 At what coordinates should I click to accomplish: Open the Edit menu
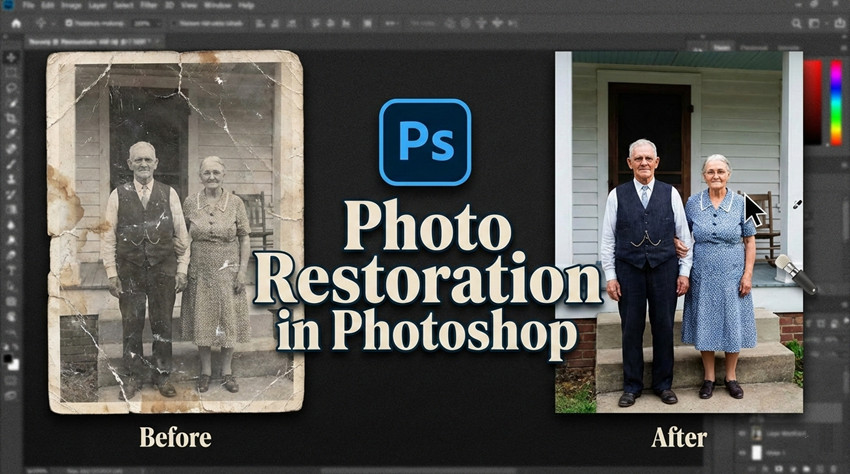pyautogui.click(x=48, y=5)
